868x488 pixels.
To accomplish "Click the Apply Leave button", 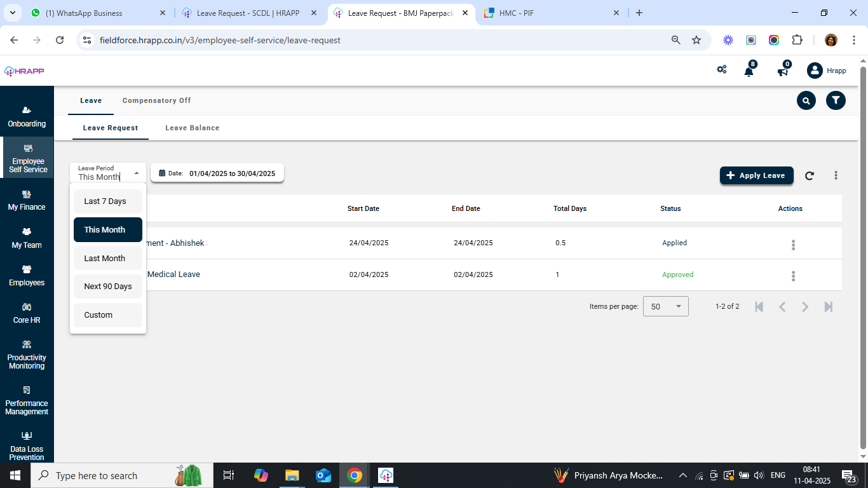I will pos(756,175).
